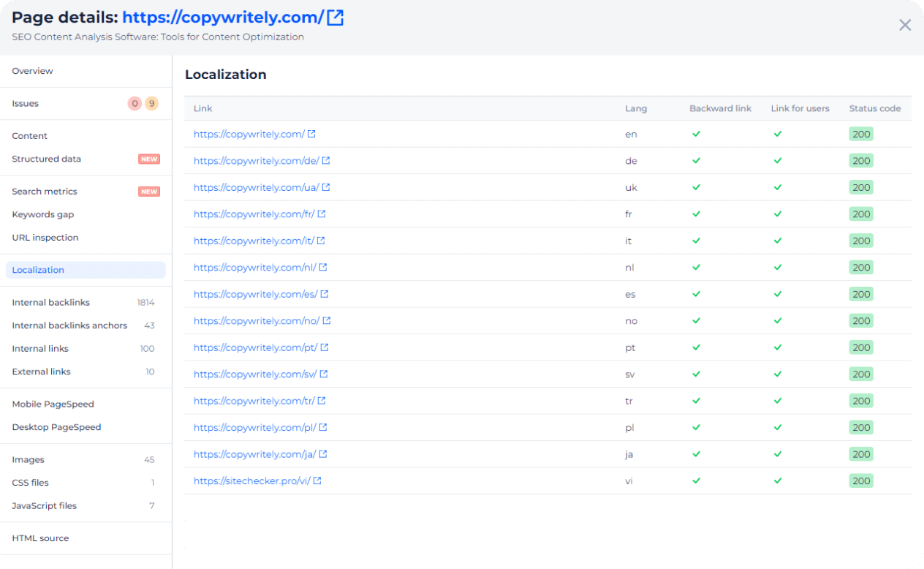Screen dimensions: 924x569
Task: Open External links section
Action: [42, 372]
